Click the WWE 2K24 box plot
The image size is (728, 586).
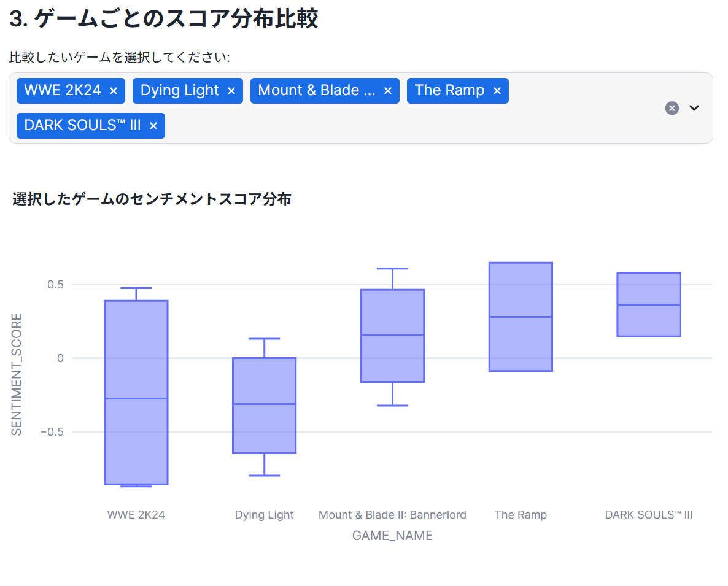click(x=136, y=393)
